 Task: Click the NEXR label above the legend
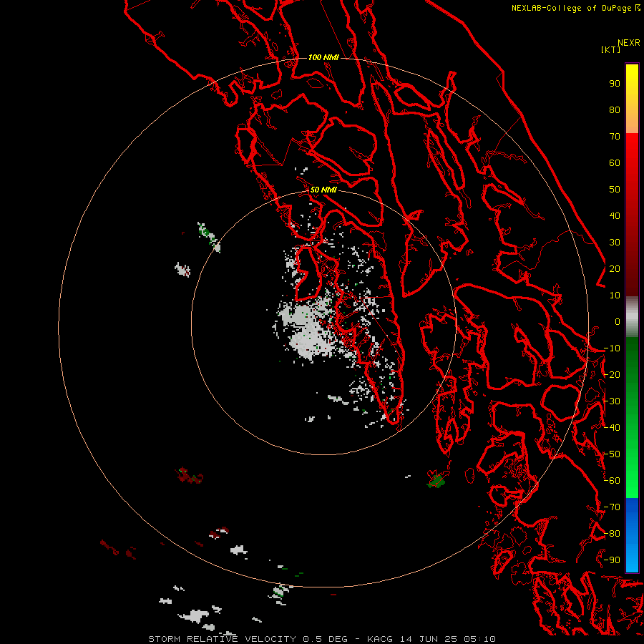(629, 43)
